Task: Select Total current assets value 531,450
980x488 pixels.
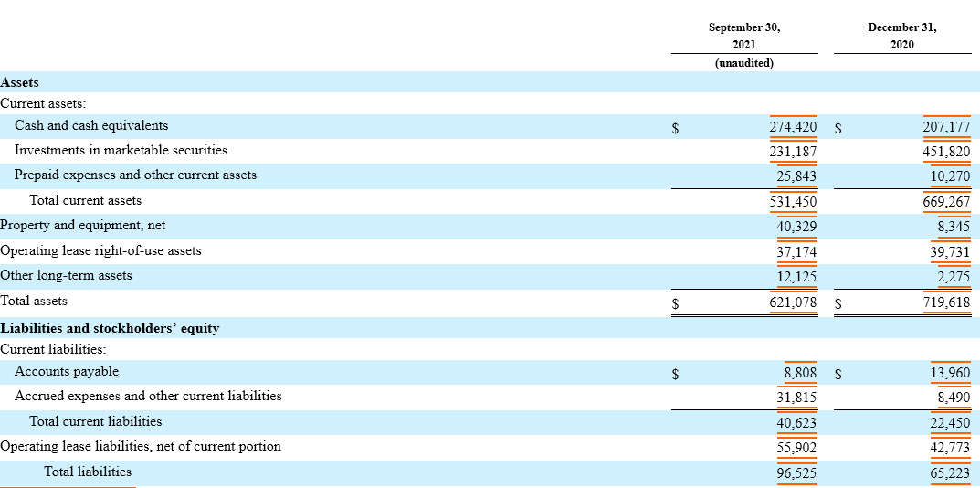Action: pyautogui.click(x=793, y=201)
